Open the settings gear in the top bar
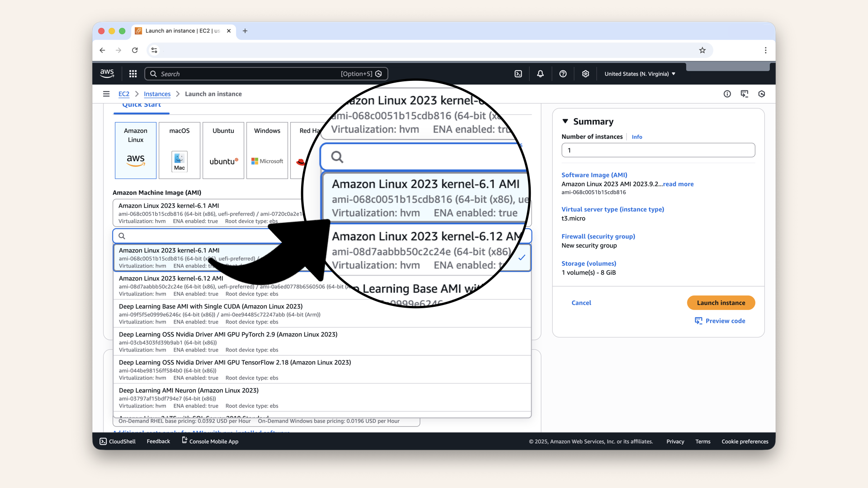This screenshot has width=868, height=488. pyautogui.click(x=585, y=73)
